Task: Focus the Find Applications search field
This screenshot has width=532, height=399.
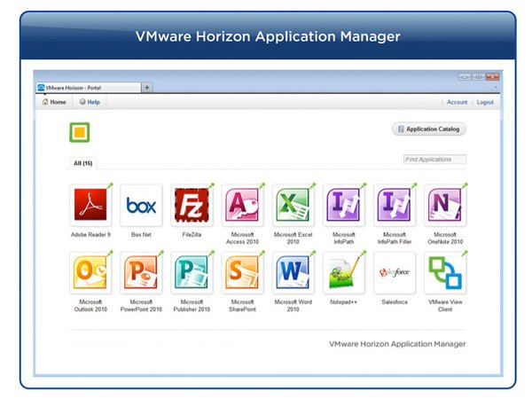Action: [x=434, y=160]
